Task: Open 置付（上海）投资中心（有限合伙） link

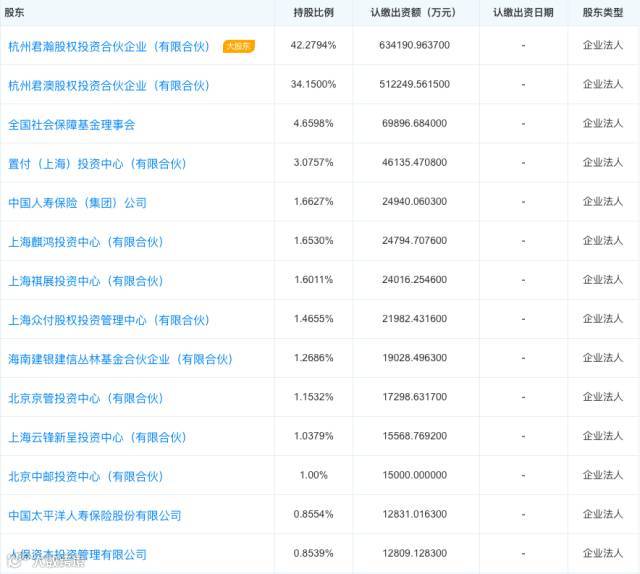Action: [x=97, y=164]
